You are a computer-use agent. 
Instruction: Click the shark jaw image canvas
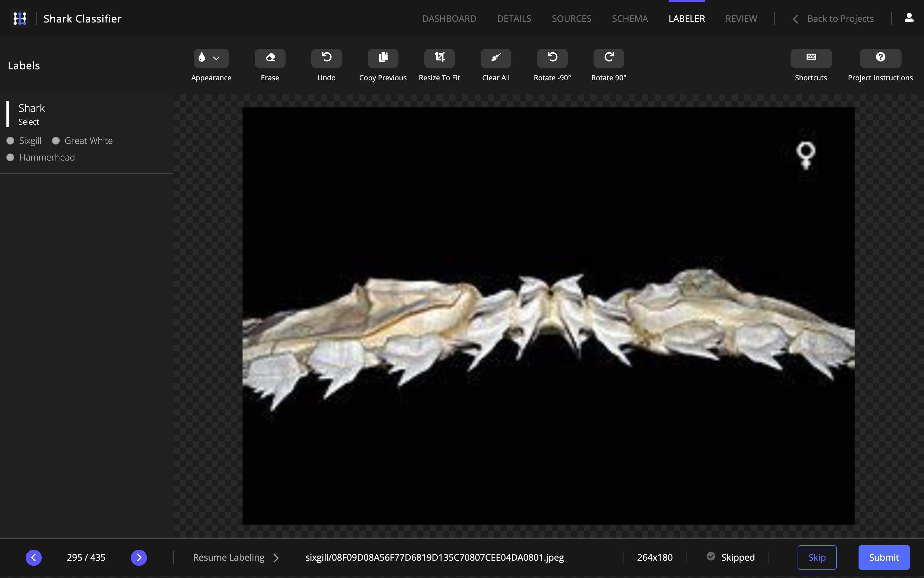(548, 316)
